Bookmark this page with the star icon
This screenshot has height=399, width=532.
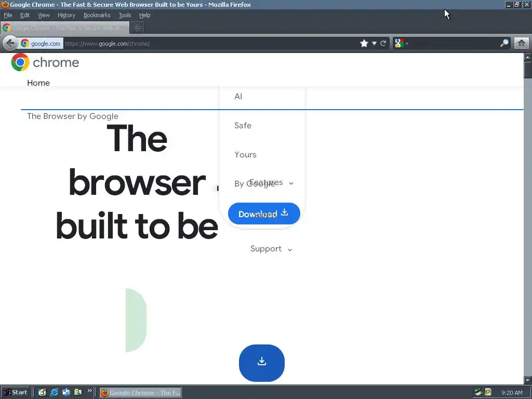(364, 44)
